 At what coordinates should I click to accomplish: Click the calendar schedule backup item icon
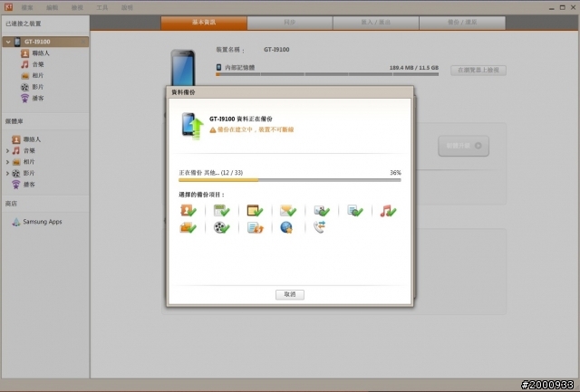221,211
